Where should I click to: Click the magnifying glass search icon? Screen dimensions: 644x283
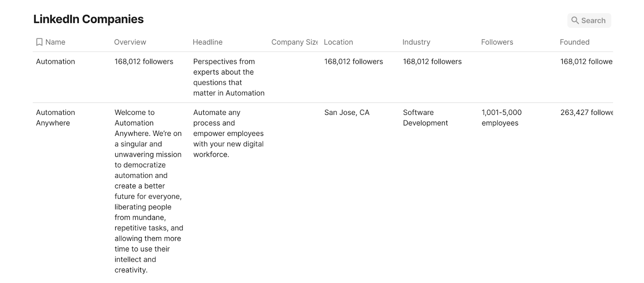click(575, 21)
